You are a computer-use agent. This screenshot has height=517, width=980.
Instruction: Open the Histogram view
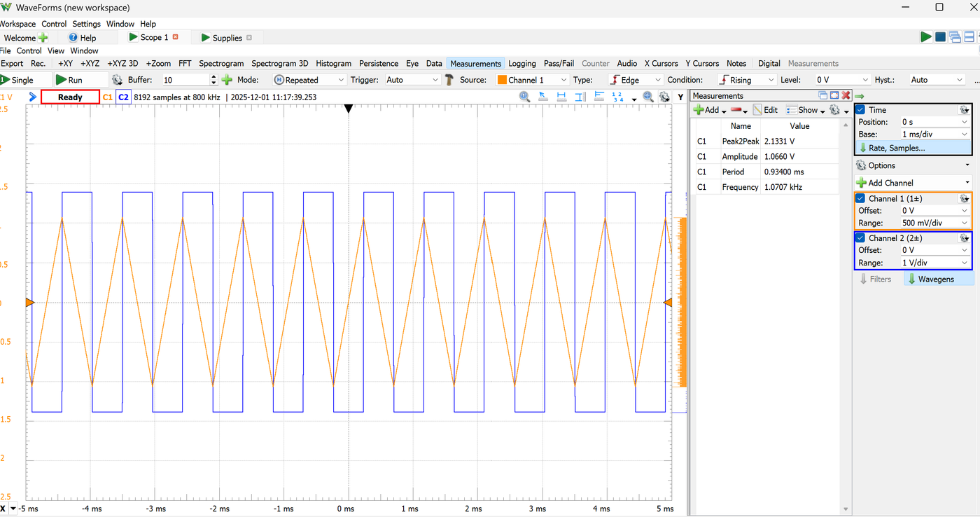333,63
